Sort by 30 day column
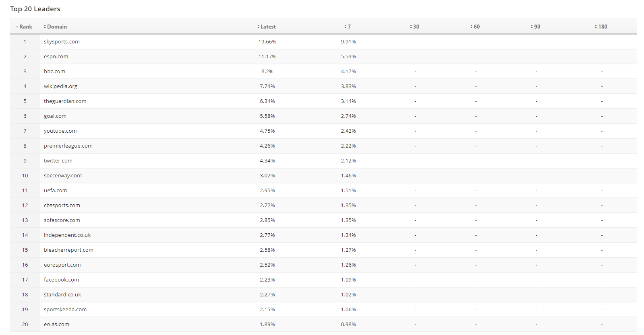The height and width of the screenshot is (335, 644). point(415,27)
